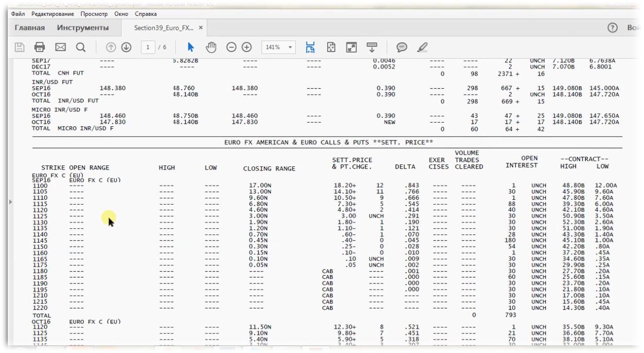
Task: Go to the Главная home view
Action: pos(29,28)
